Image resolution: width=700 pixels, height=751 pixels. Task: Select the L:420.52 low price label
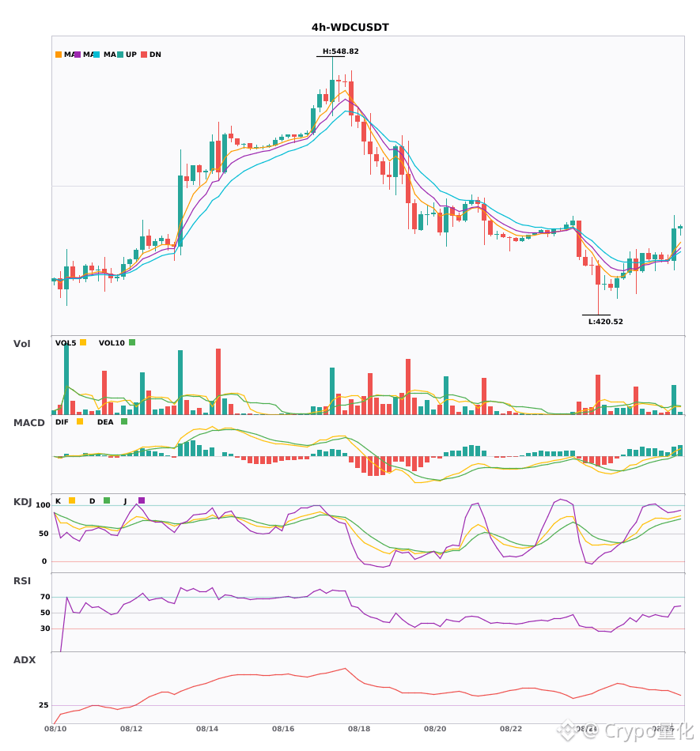(606, 322)
